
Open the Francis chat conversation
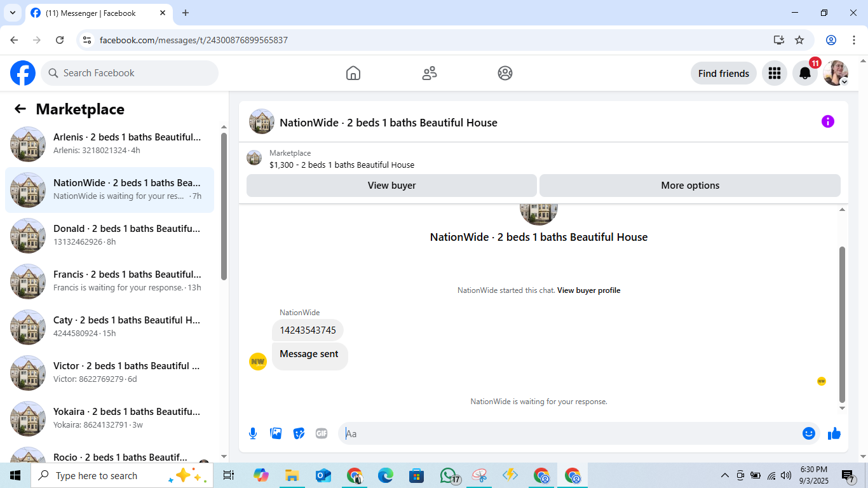[x=109, y=281]
